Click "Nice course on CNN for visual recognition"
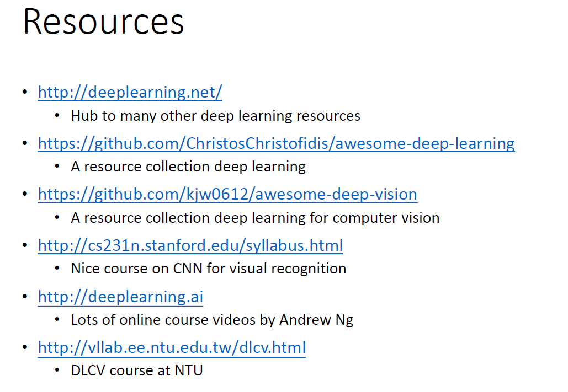568x392 pixels. pyautogui.click(x=209, y=269)
